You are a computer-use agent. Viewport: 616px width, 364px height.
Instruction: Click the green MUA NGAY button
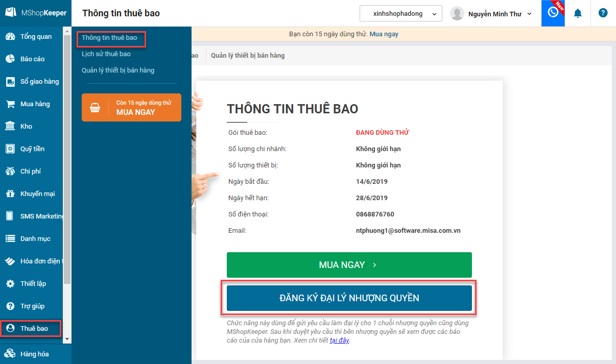(349, 265)
